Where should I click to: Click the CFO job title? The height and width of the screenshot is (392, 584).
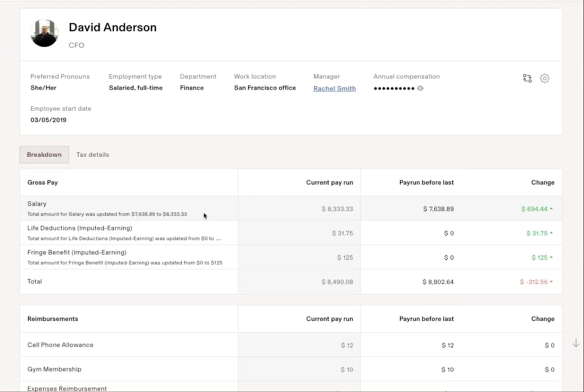(x=76, y=46)
